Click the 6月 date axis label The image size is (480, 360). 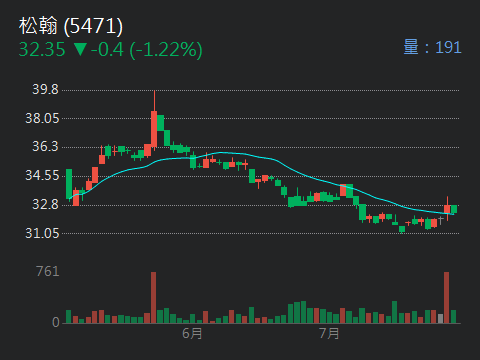pyautogui.click(x=192, y=333)
